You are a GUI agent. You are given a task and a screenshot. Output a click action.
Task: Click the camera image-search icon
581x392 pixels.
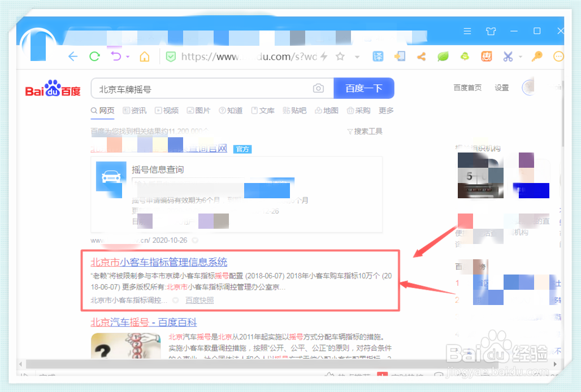(318, 89)
